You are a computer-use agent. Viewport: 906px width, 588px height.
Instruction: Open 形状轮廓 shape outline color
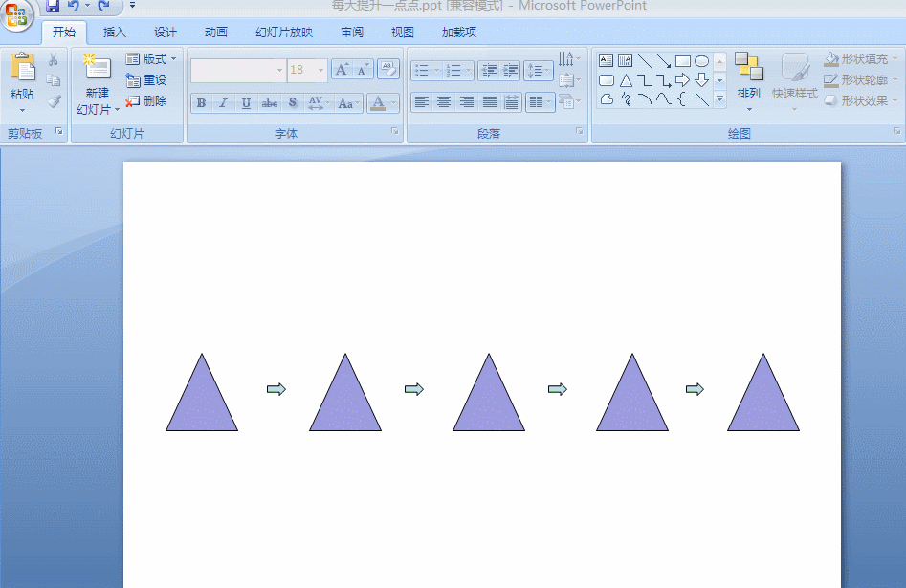[x=861, y=79]
